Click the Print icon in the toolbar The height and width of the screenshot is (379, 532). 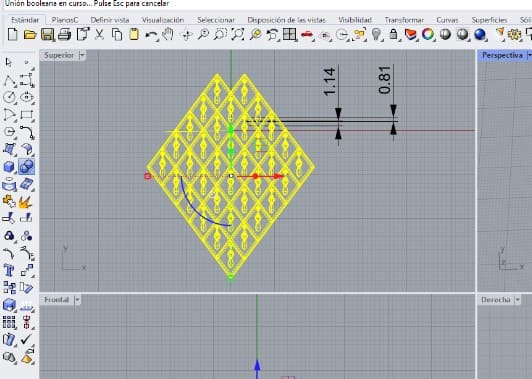pos(64,35)
